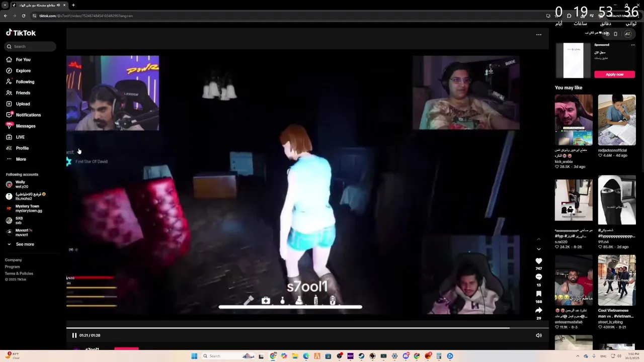
Task: Open the Program footer link
Action: (13, 266)
